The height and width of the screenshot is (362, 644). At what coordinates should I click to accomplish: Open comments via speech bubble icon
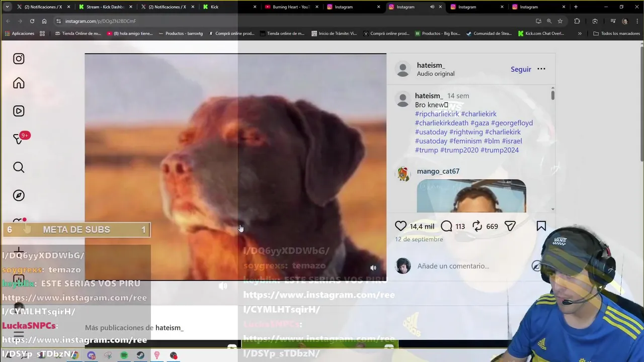coord(446,226)
